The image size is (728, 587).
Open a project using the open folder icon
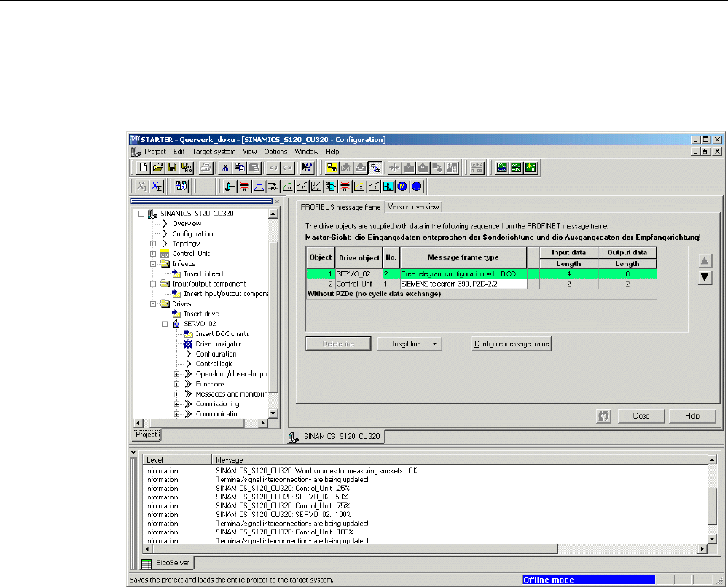(158, 168)
